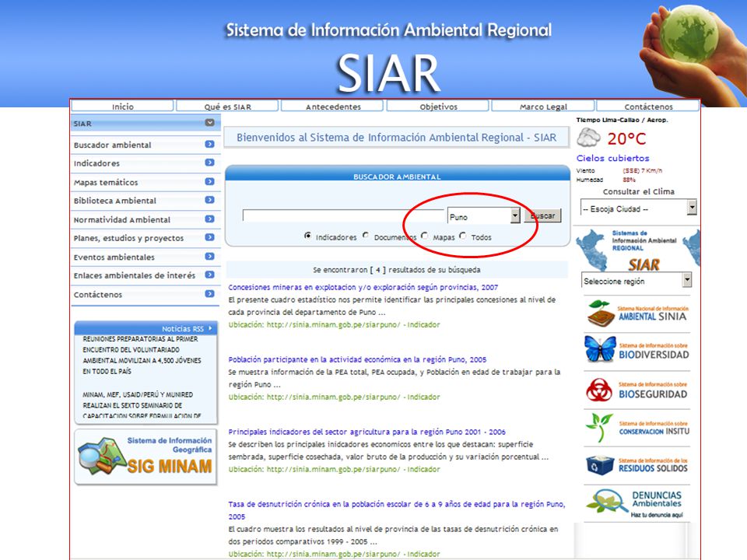Open Indicadores in sidebar
Image resolution: width=747 pixels, height=560 pixels.
tap(96, 163)
